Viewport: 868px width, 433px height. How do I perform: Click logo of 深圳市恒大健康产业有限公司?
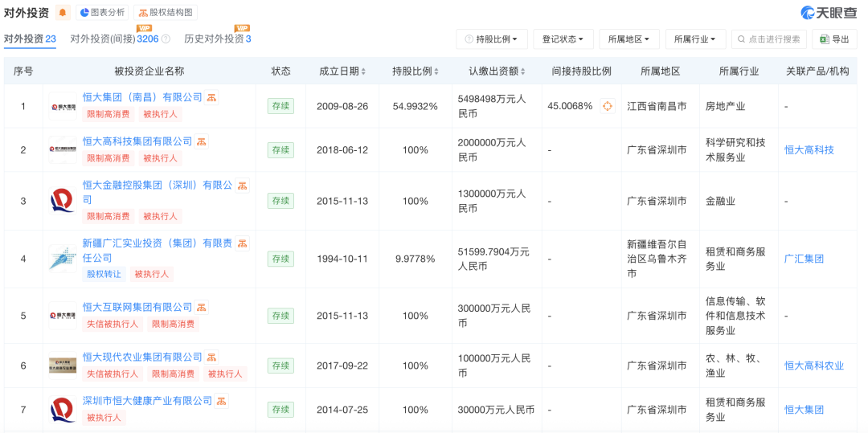point(63,410)
